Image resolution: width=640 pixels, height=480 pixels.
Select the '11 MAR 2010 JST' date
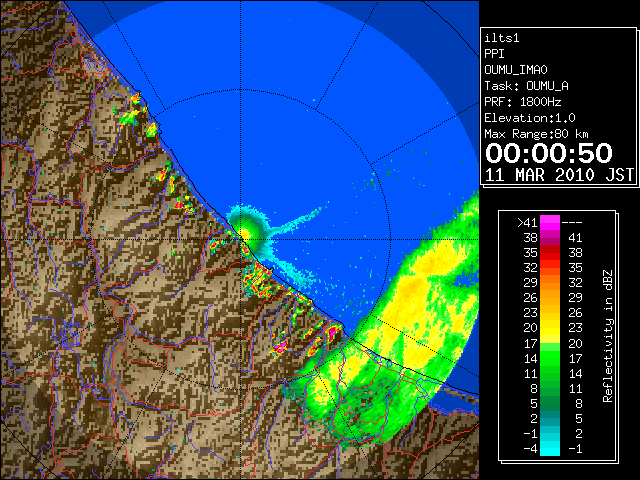(x=560, y=175)
